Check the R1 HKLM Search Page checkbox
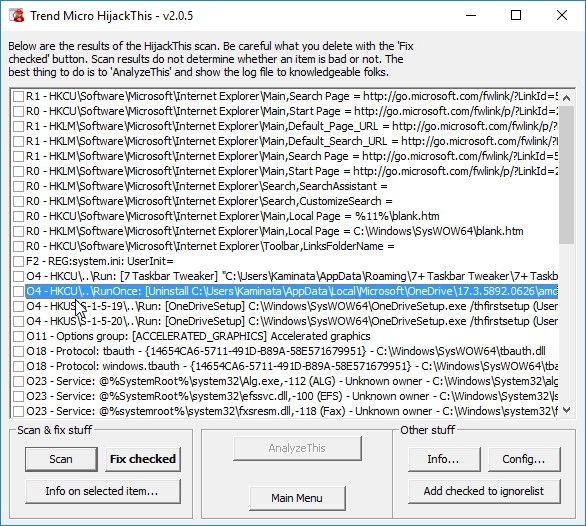Screen dimensions: 586x526 pos(18,156)
